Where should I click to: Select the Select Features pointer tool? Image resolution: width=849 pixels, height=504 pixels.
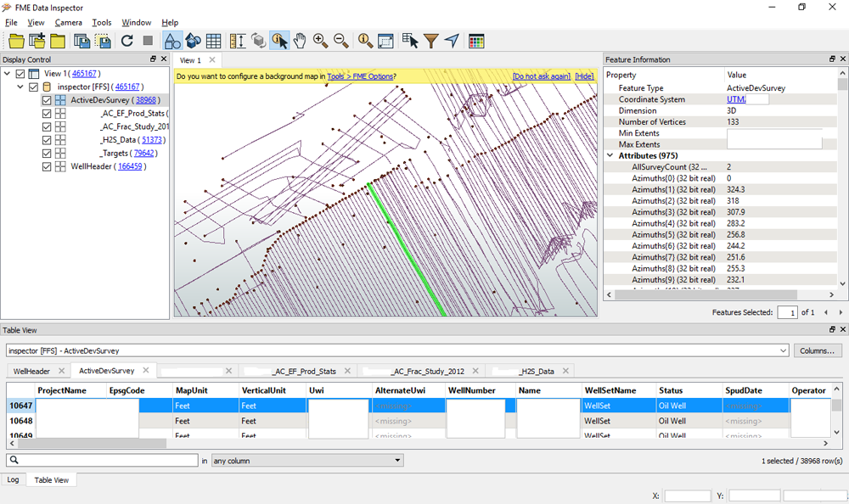tap(279, 41)
